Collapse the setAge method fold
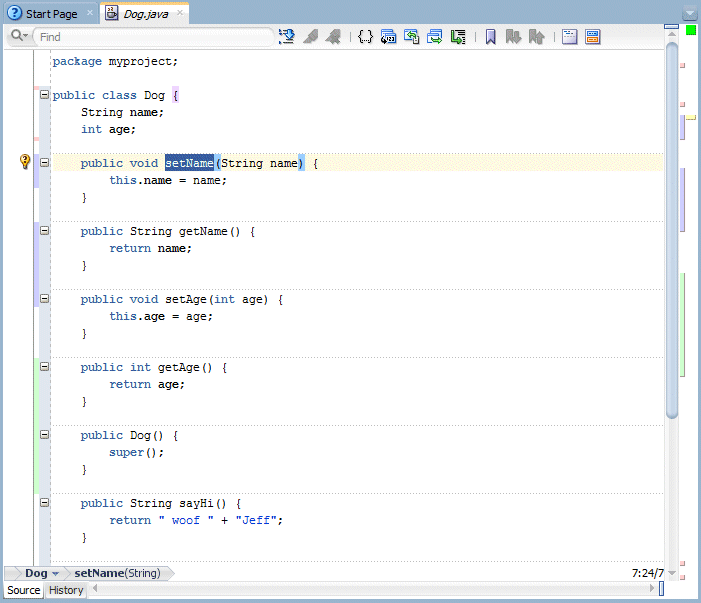 (44, 299)
